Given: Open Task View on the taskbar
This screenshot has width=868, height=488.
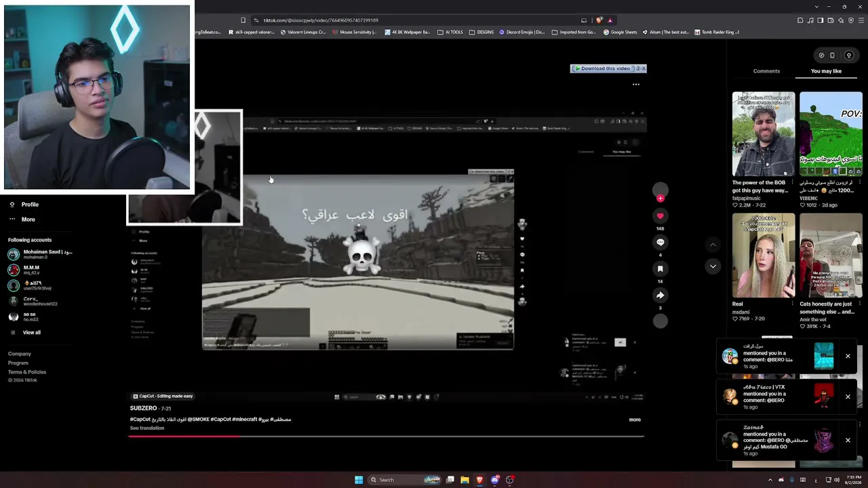Looking at the screenshot, I should pos(450,480).
